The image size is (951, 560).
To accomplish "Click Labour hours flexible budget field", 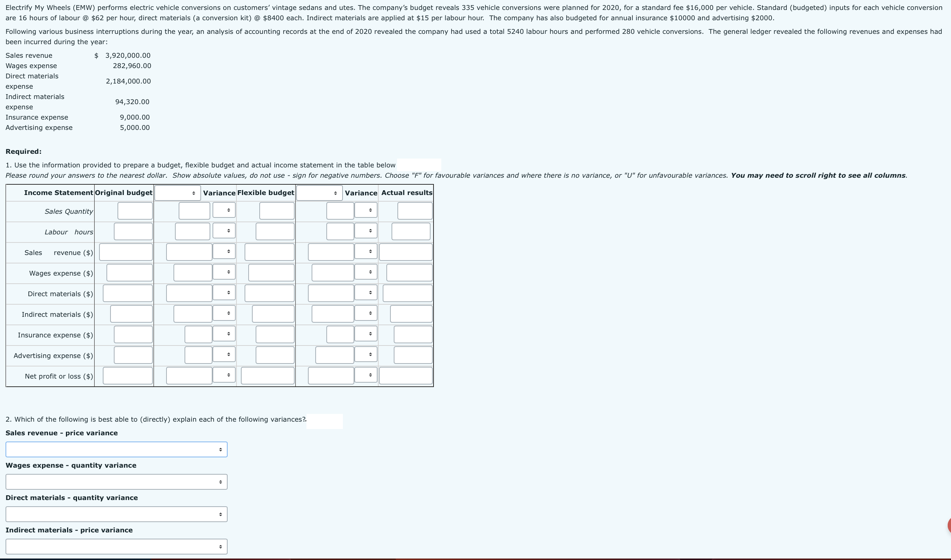I will [274, 231].
